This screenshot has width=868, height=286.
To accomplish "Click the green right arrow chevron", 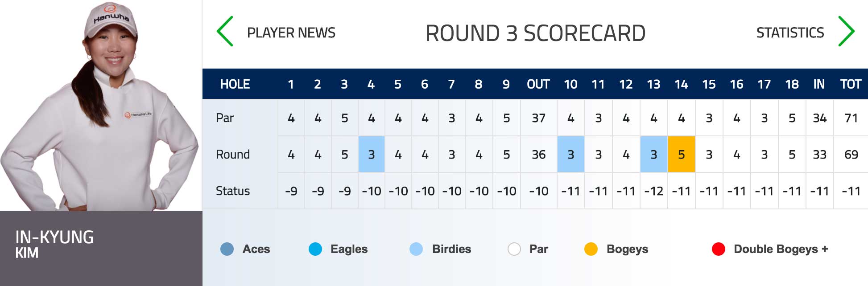I will [846, 31].
